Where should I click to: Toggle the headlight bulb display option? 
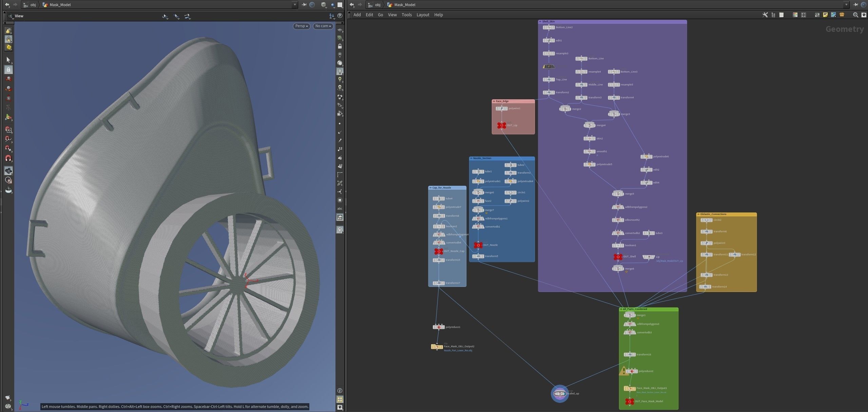click(x=340, y=71)
